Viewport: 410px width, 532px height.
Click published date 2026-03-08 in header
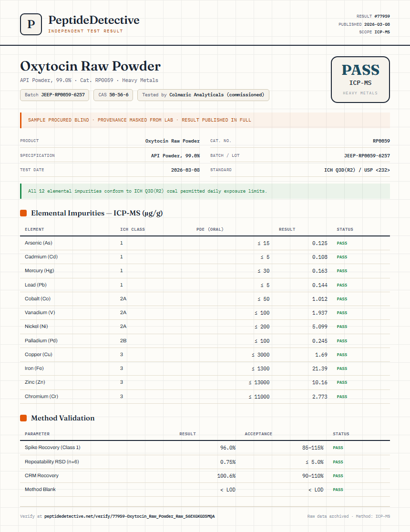(377, 24)
